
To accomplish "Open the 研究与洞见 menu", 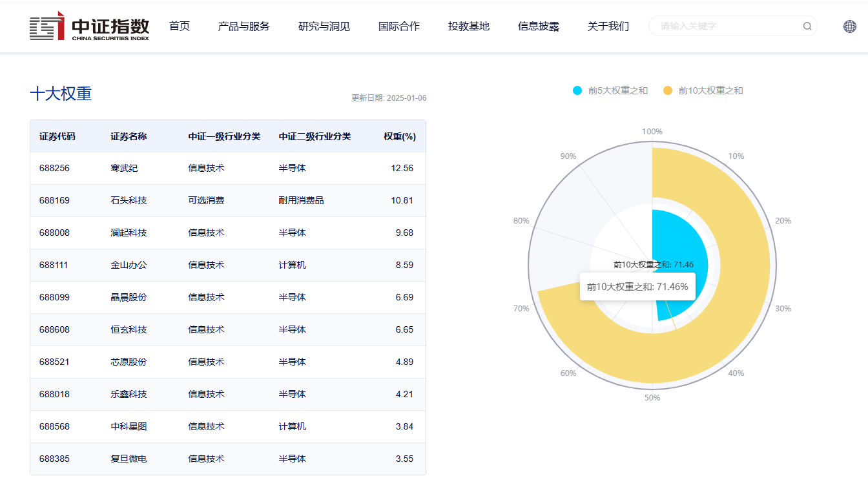I will pos(324,26).
